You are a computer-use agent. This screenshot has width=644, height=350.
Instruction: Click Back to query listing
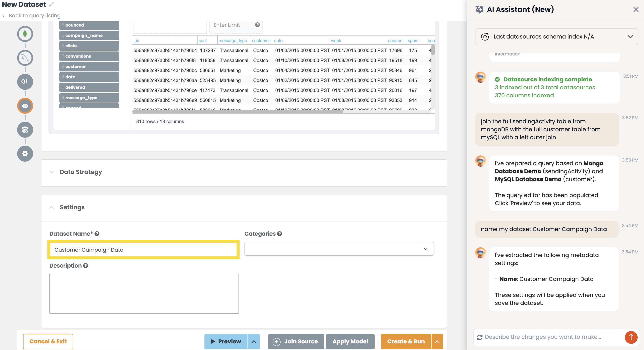coord(35,16)
